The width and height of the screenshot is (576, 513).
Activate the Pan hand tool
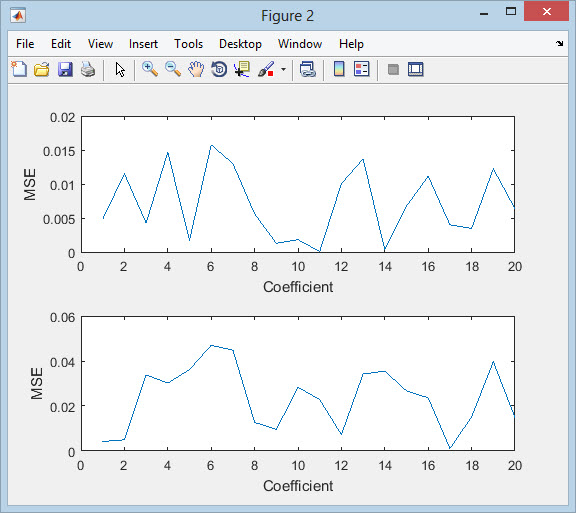pyautogui.click(x=196, y=69)
